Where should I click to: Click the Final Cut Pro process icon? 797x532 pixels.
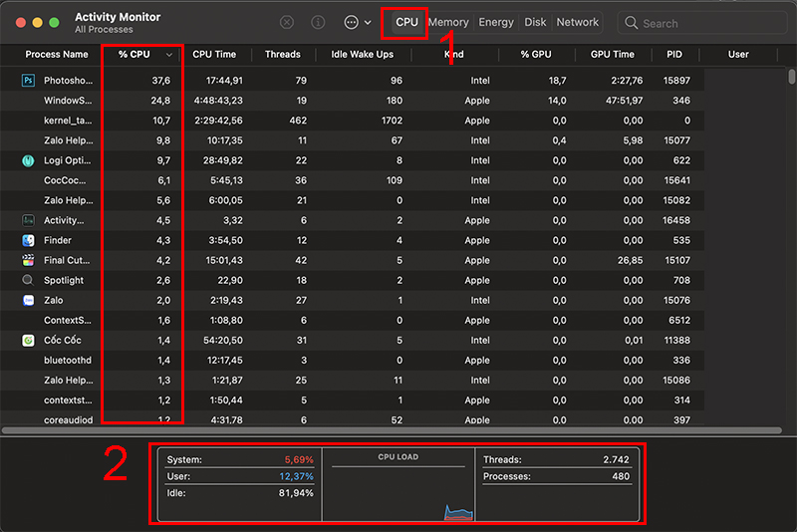click(28, 260)
